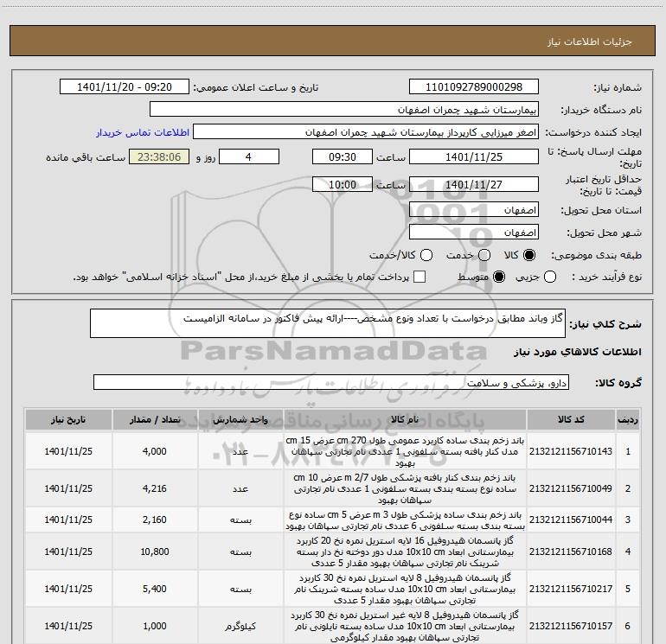
Task: Click quantity cell 4,216
Action: (155, 488)
